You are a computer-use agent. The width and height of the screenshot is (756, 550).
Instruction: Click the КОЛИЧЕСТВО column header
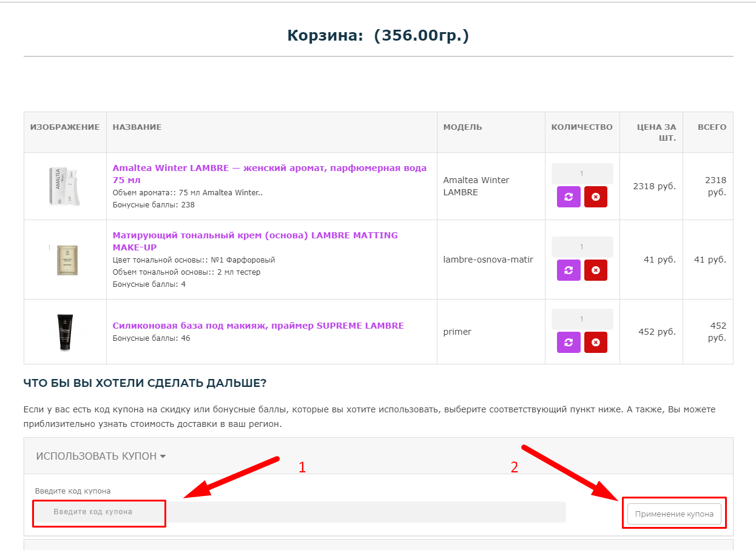[x=581, y=127]
